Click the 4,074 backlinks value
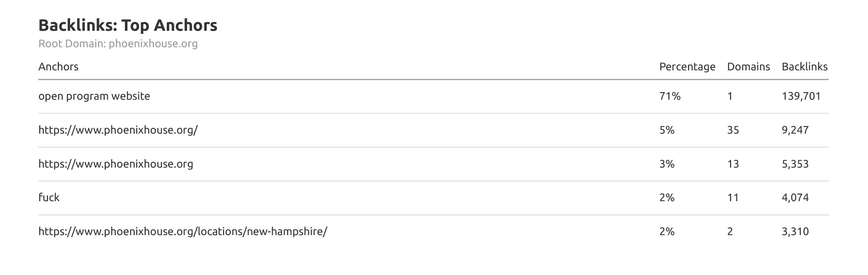 point(795,198)
